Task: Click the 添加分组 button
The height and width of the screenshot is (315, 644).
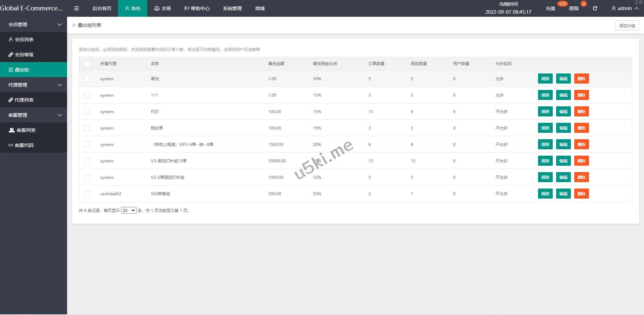Action: click(627, 25)
